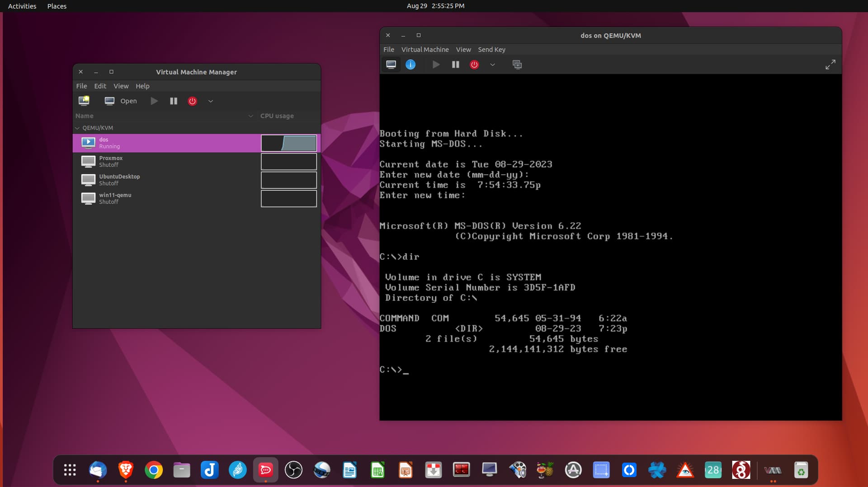Open File menu in dos QEMU/KVM window

click(389, 49)
